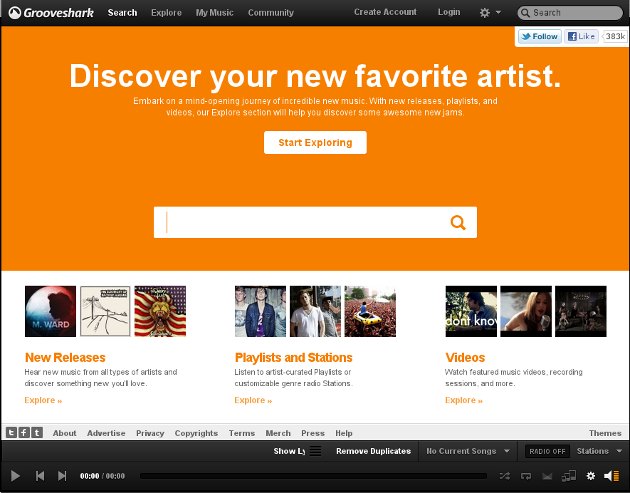630x493 pixels.
Task: Open the dark band stage video thumbnail
Action: (x=581, y=311)
